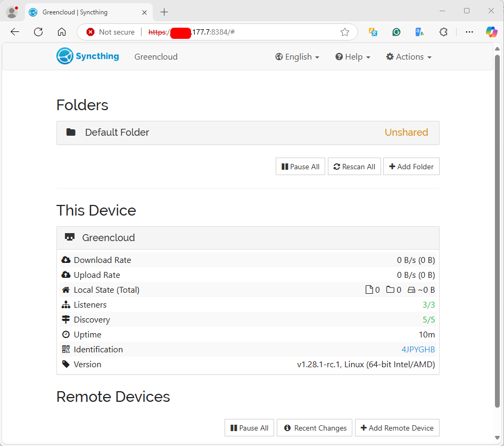Click the Version tag icon
Viewport: 504px width, 446px height.
[66, 364]
